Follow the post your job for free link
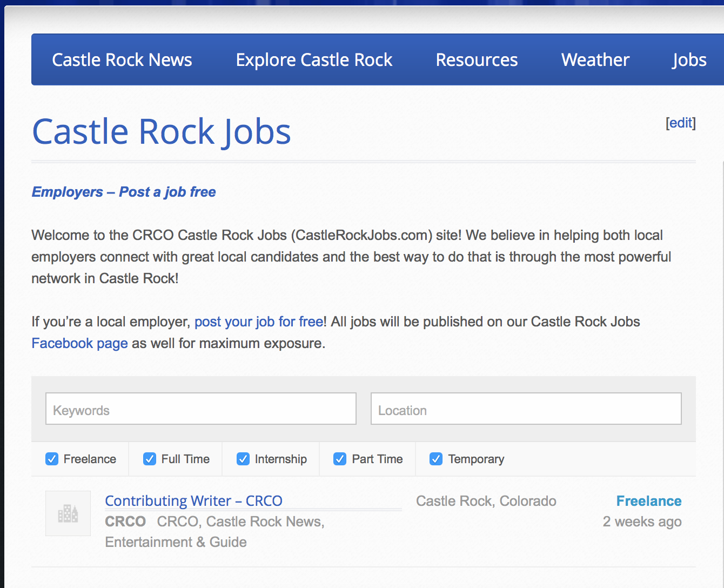 tap(259, 322)
